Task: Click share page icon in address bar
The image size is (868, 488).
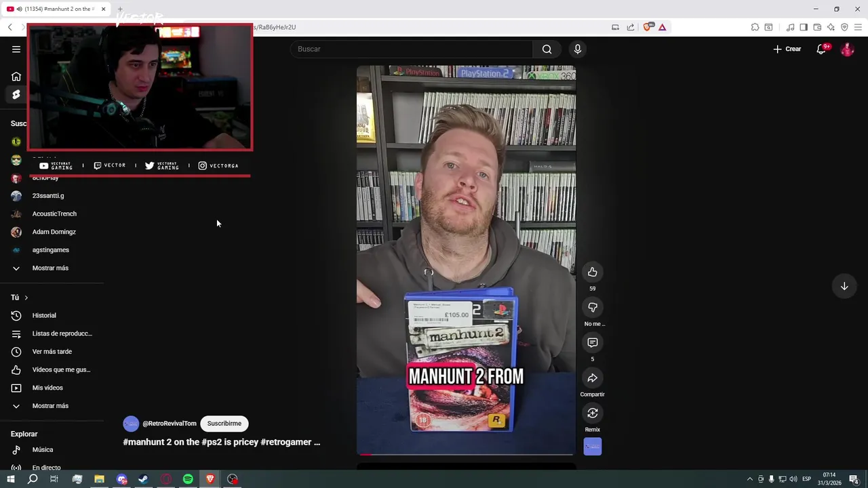Action: tap(631, 27)
